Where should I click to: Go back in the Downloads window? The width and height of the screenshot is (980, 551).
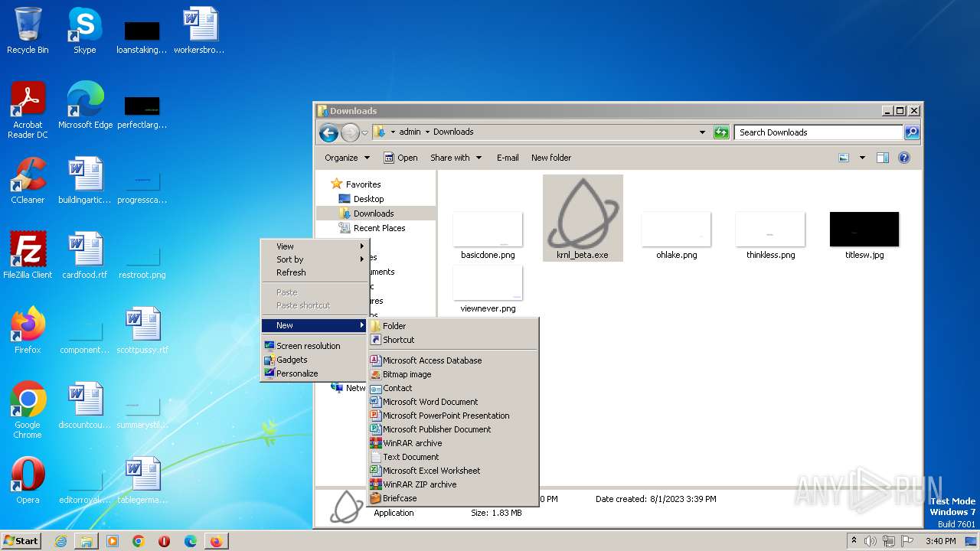(x=328, y=132)
